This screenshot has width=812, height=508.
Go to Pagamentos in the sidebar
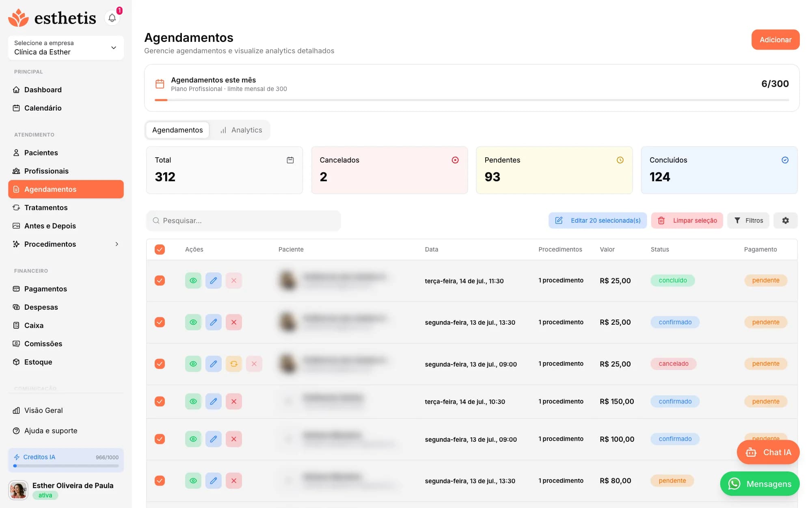(x=45, y=289)
